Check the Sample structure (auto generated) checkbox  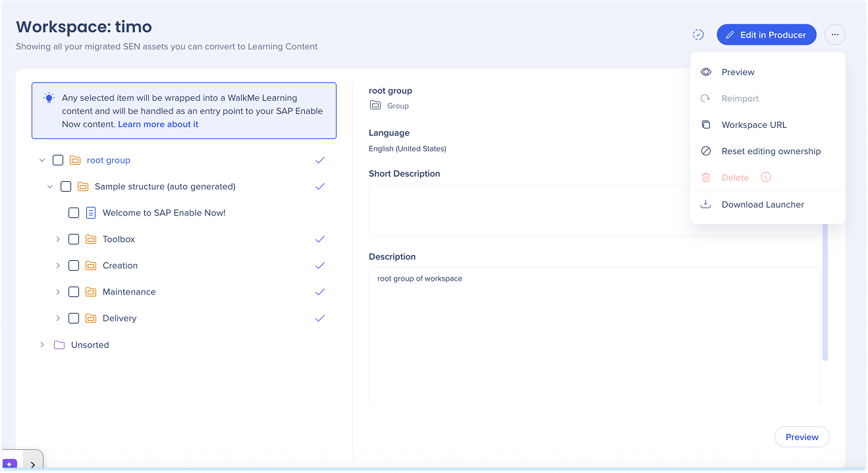point(66,186)
